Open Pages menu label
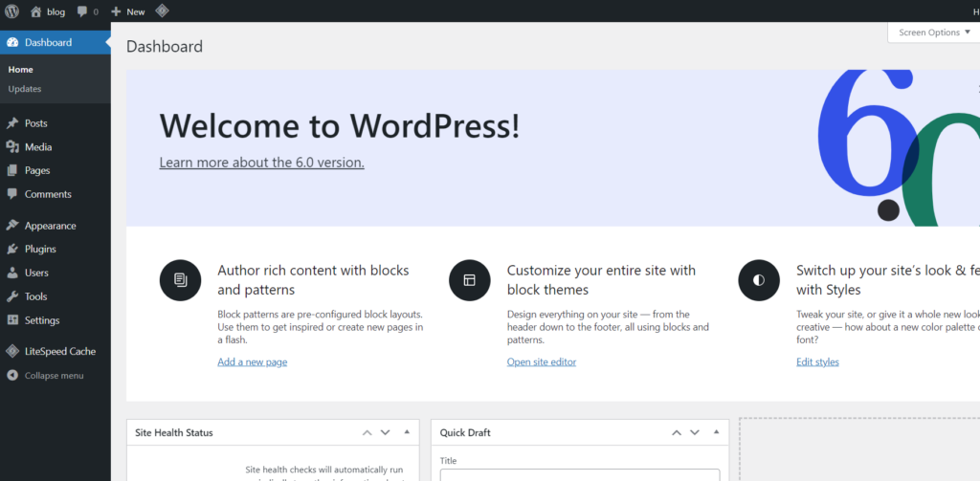Image resolution: width=980 pixels, height=481 pixels. 37,170
